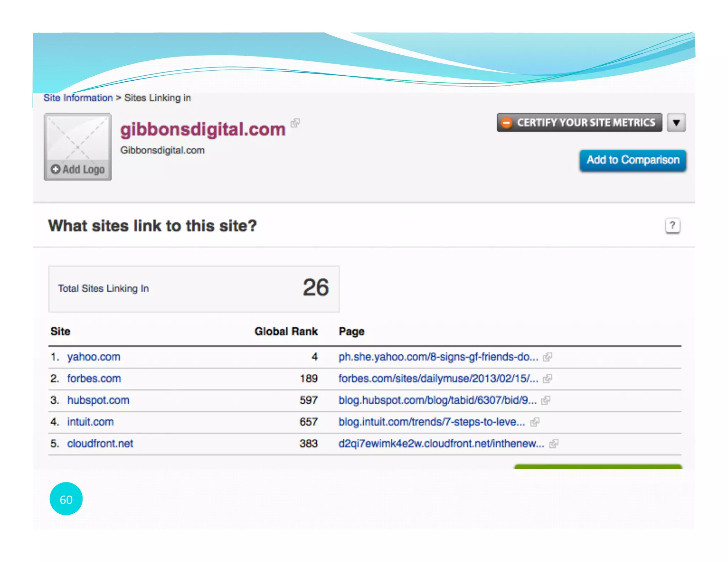The image size is (728, 562).
Task: Visit blog.hubspot.com page link
Action: [x=437, y=400]
